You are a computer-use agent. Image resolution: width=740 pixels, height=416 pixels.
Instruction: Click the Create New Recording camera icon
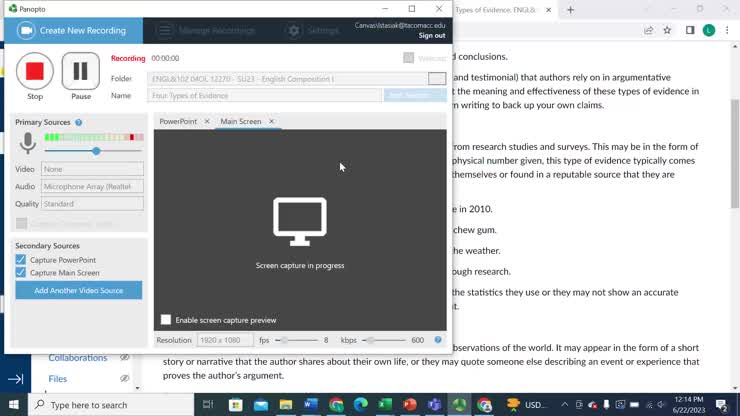tap(26, 31)
